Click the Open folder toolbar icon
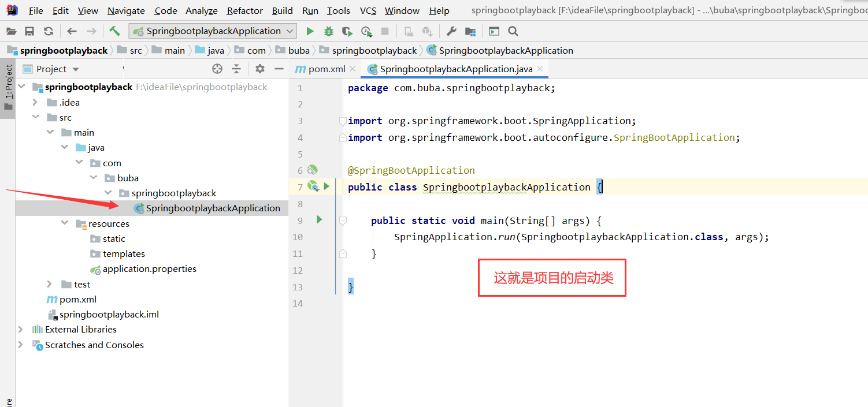Image resolution: width=868 pixels, height=407 pixels. click(11, 31)
